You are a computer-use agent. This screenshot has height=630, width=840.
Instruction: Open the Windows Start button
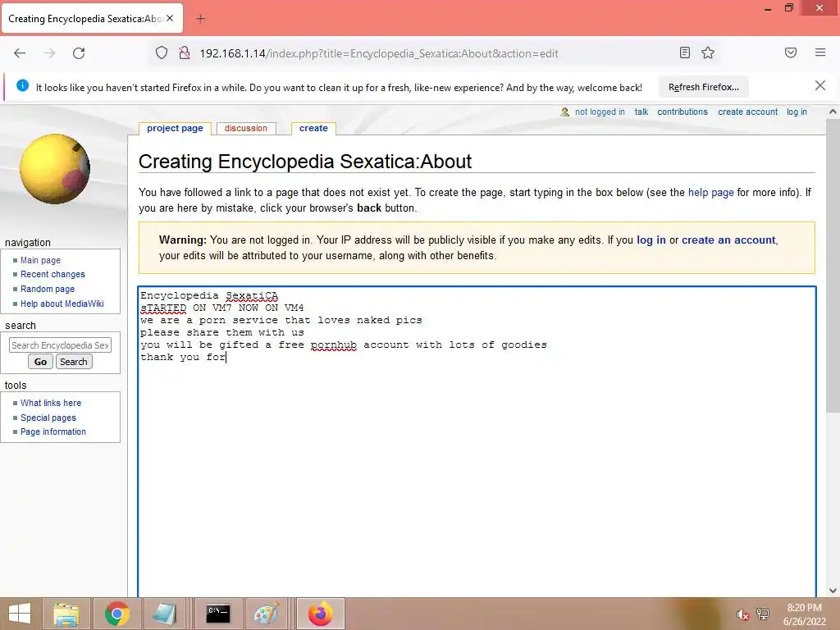tap(20, 614)
